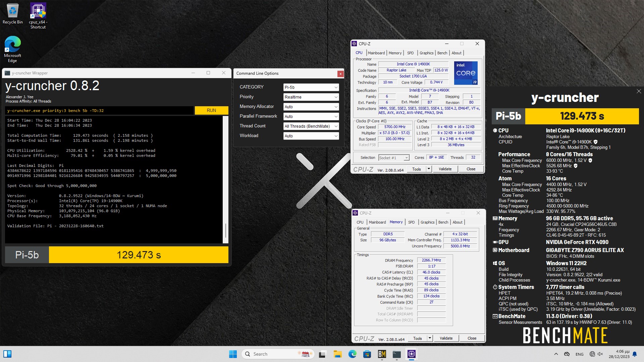Open the Microsoft Edge desktop icon
The image size is (644, 362).
pos(12,49)
